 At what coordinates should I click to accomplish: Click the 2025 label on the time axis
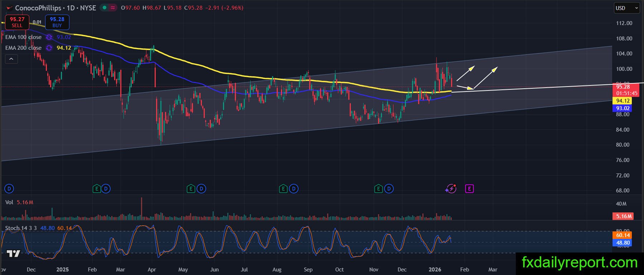pos(63,270)
